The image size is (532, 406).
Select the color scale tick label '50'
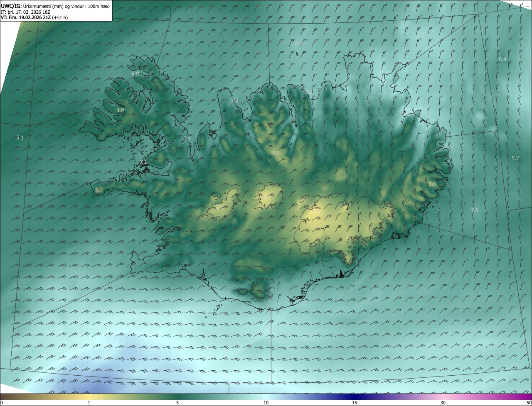[529, 403]
